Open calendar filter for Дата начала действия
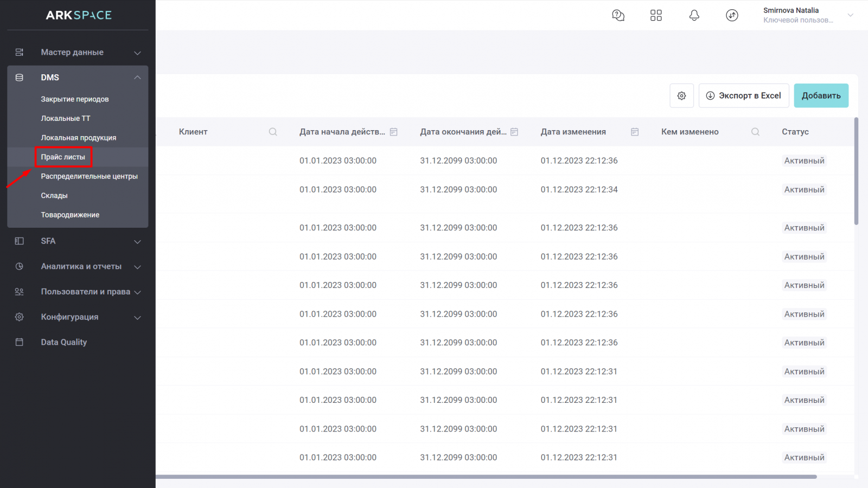The height and width of the screenshot is (488, 868). click(394, 132)
